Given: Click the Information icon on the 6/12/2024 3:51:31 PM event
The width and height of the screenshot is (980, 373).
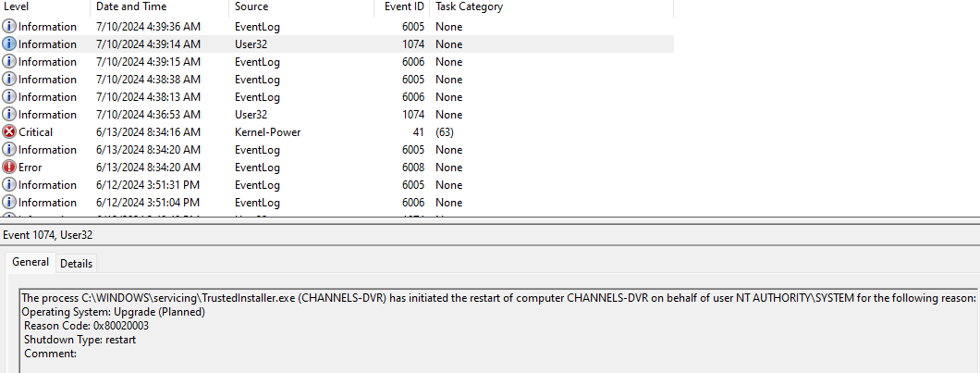Looking at the screenshot, I should click(9, 185).
